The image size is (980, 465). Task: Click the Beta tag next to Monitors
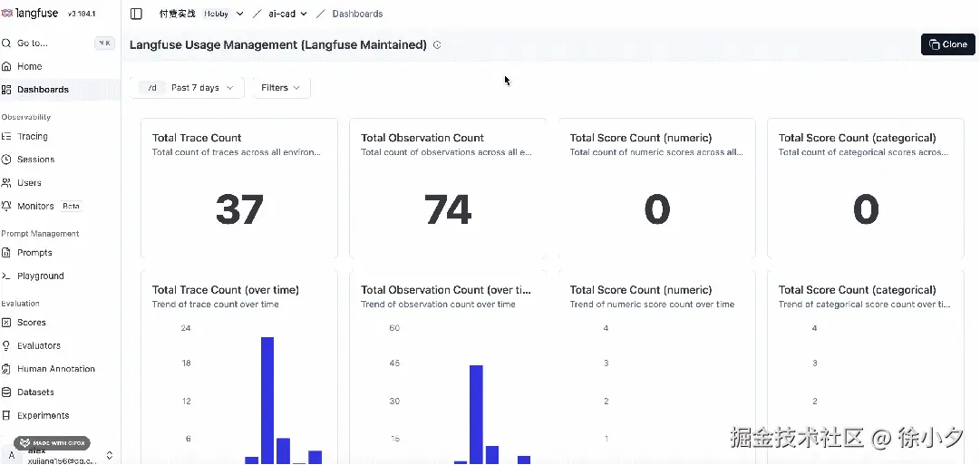tap(71, 207)
